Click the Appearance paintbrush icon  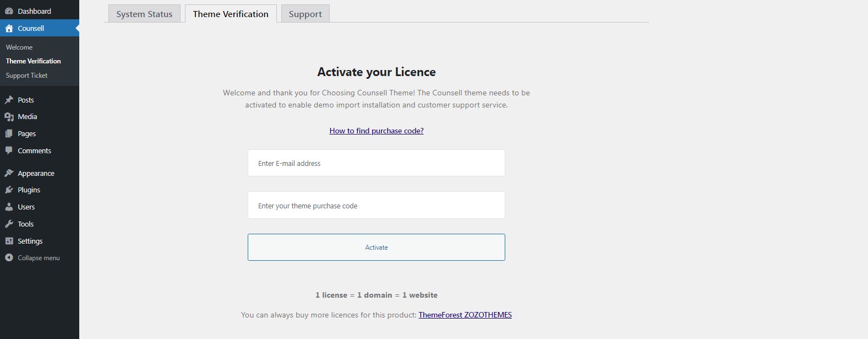pyautogui.click(x=9, y=173)
